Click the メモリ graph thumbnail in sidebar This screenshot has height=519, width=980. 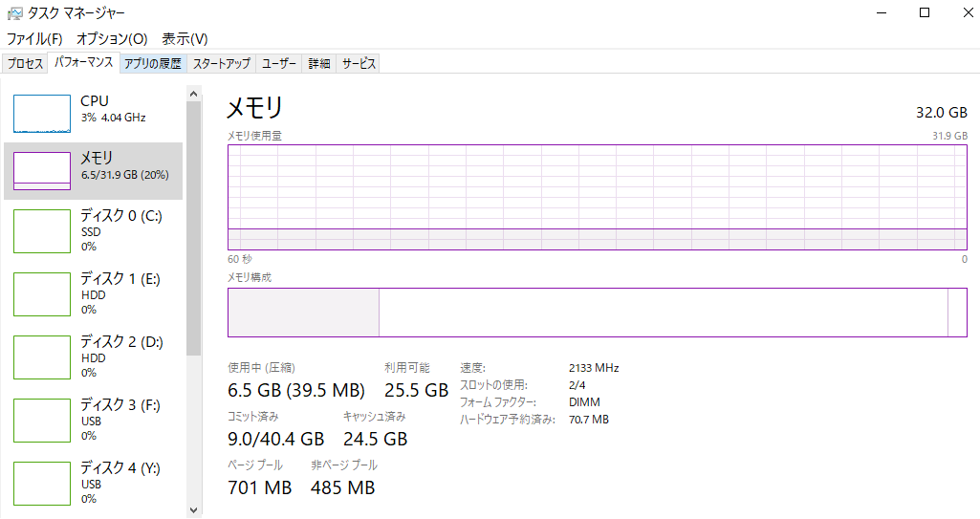[x=42, y=170]
